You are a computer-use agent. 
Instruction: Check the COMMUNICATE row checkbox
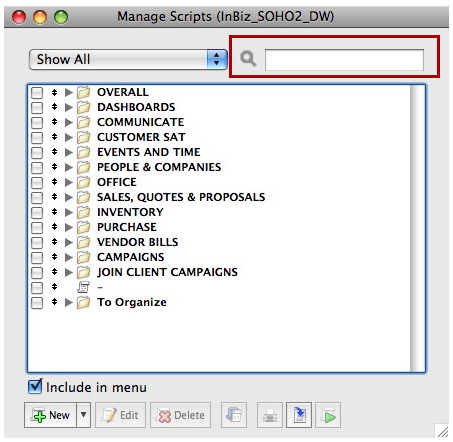coord(37,123)
